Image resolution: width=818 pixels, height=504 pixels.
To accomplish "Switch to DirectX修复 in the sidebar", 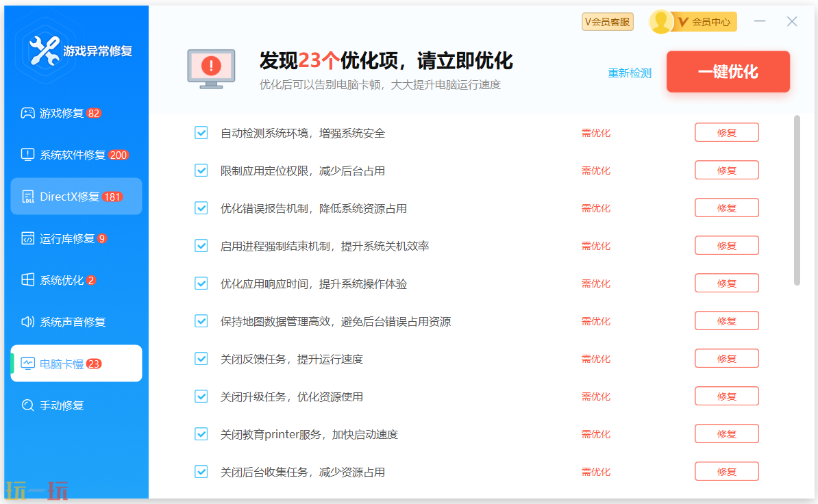I will [27, 196].
